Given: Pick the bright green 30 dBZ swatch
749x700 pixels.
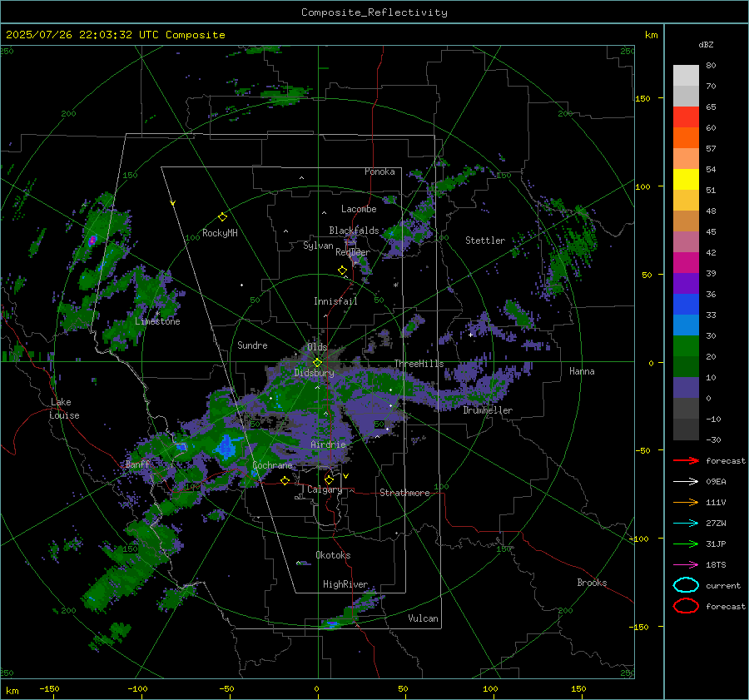Looking at the screenshot, I should (686, 345).
